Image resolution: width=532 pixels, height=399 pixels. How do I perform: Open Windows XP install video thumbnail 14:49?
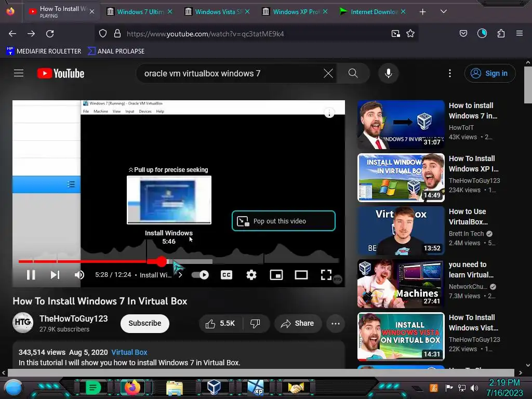point(401,178)
